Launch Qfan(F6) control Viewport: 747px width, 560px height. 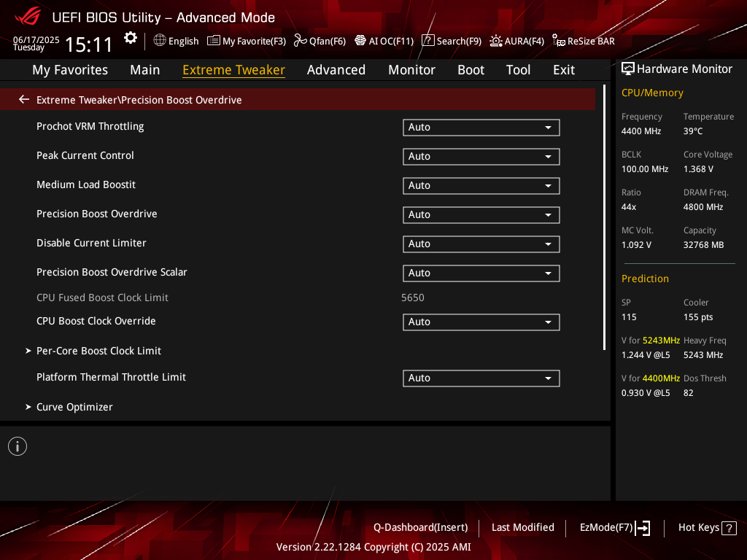pyautogui.click(x=320, y=41)
